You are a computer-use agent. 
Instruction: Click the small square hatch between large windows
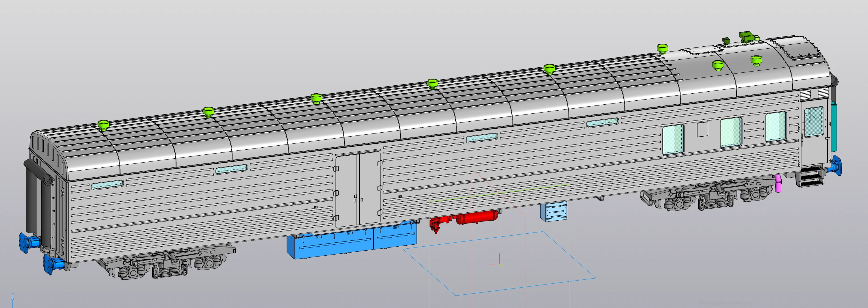pyautogui.click(x=702, y=130)
